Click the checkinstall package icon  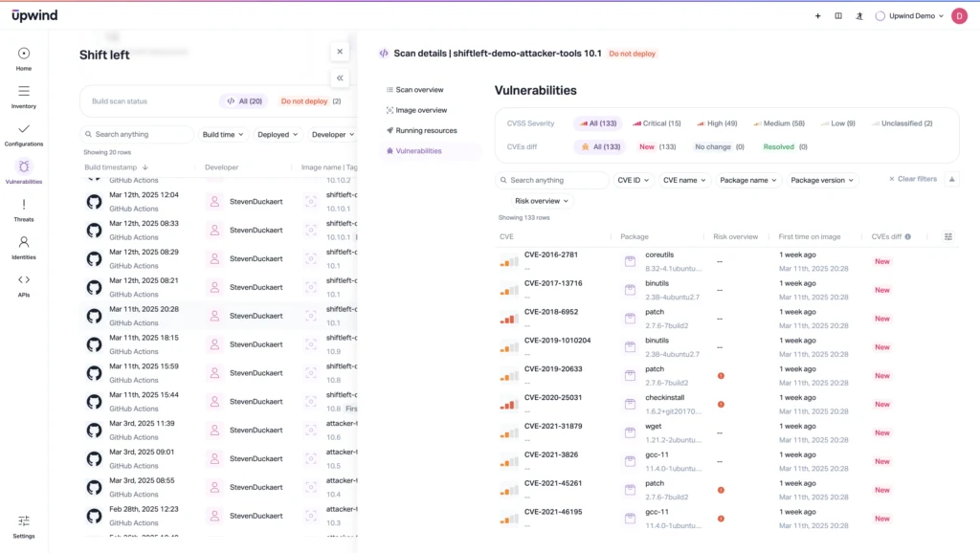630,405
